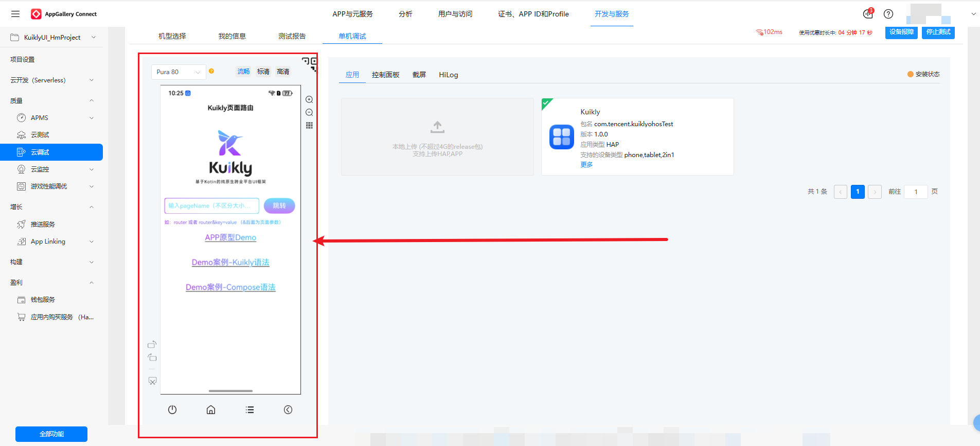Screen dimensions: 980x446
Task: Tap the device back button icon
Action: tap(288, 410)
